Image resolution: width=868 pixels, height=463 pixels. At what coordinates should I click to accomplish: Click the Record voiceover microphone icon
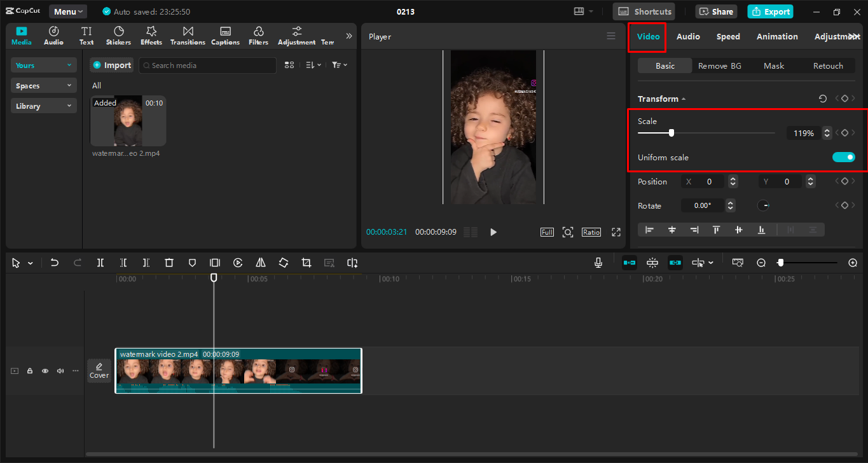point(598,263)
